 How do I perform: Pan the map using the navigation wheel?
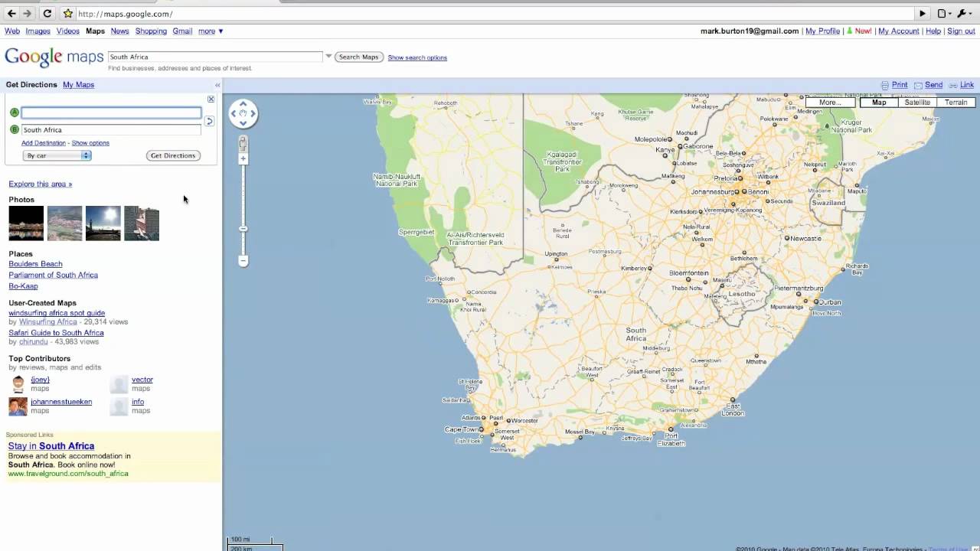point(243,113)
